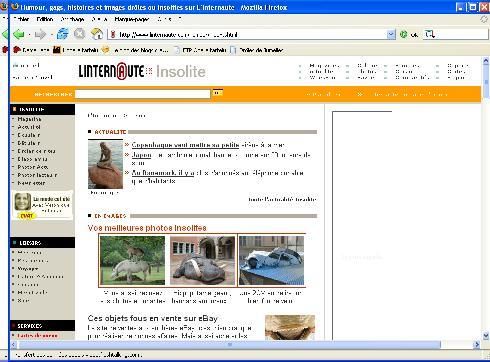Expand the address bar URL history dropdown
490x362 pixels.
click(x=391, y=34)
